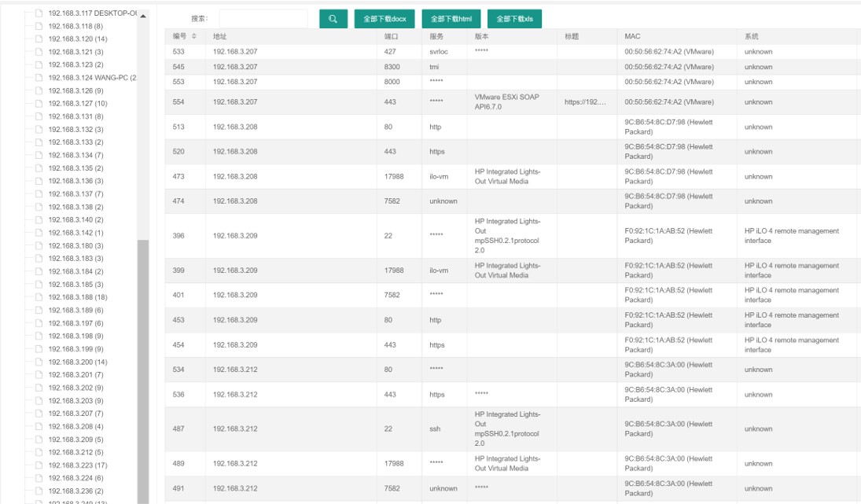The width and height of the screenshot is (861, 504).
Task: Select tree node 192.168.3.120 (14)
Action: 78,39
